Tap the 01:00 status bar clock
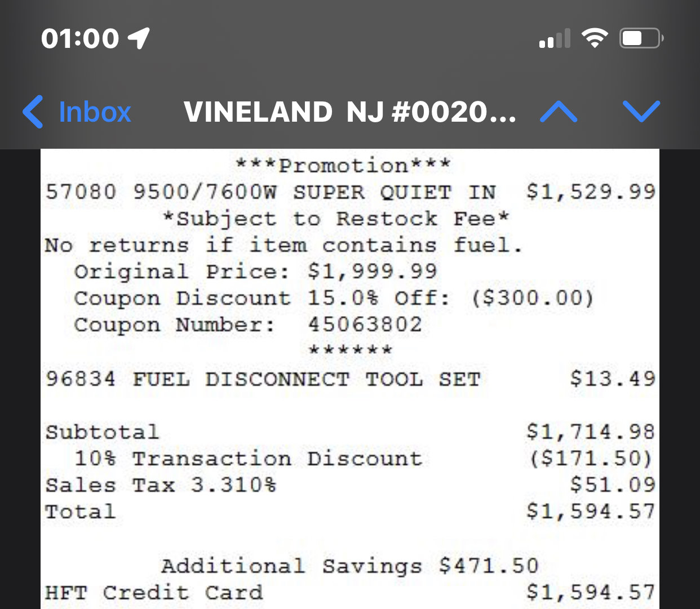The height and width of the screenshot is (609, 700). coord(80,38)
